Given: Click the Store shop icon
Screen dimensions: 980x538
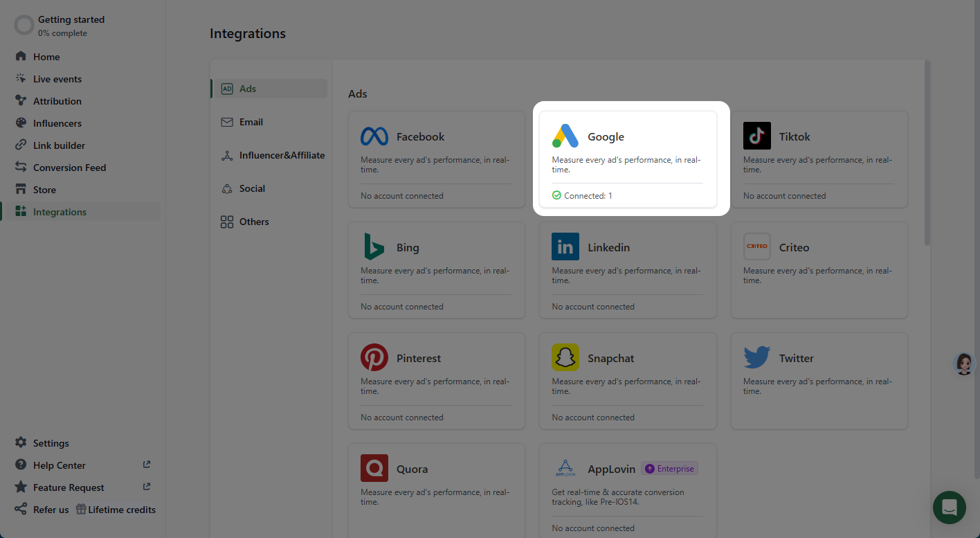Looking at the screenshot, I should click(x=21, y=189).
